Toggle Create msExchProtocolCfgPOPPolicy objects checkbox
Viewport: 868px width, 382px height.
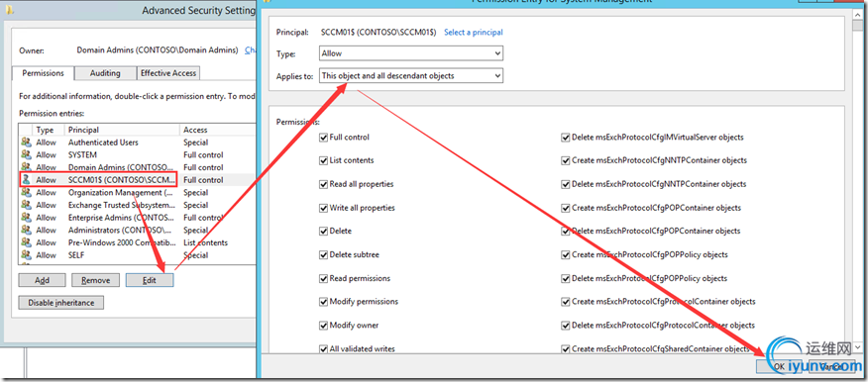click(x=565, y=255)
